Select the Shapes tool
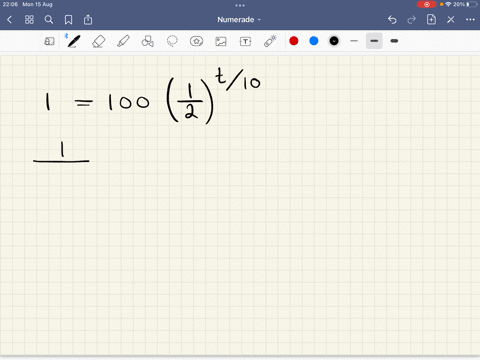This screenshot has height=360, width=480. 148,41
